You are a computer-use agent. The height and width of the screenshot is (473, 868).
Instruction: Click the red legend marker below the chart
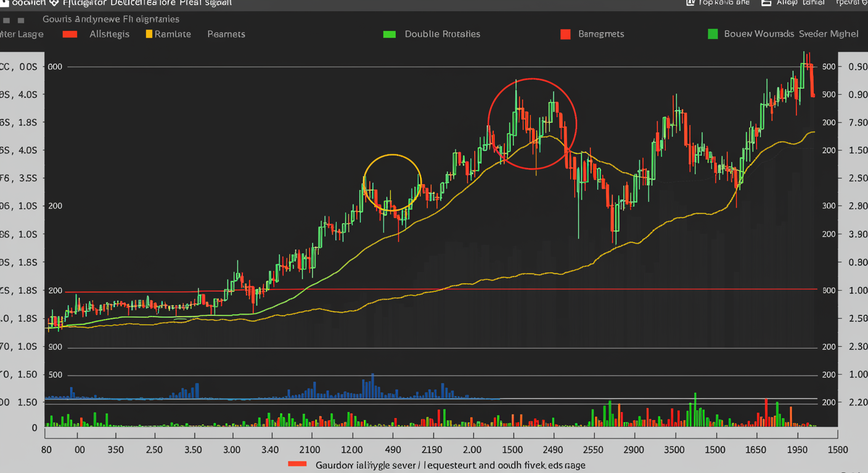297,464
